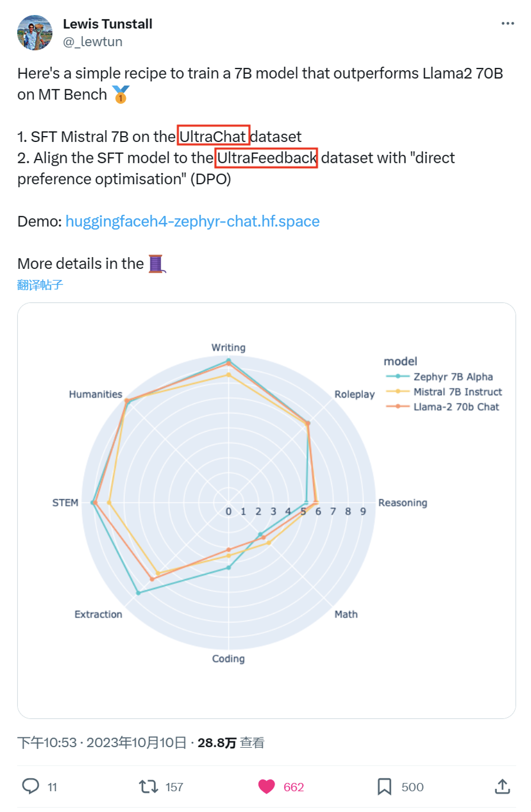Share the post using upload arrow icon
This screenshot has width=531, height=812.
[x=502, y=786]
